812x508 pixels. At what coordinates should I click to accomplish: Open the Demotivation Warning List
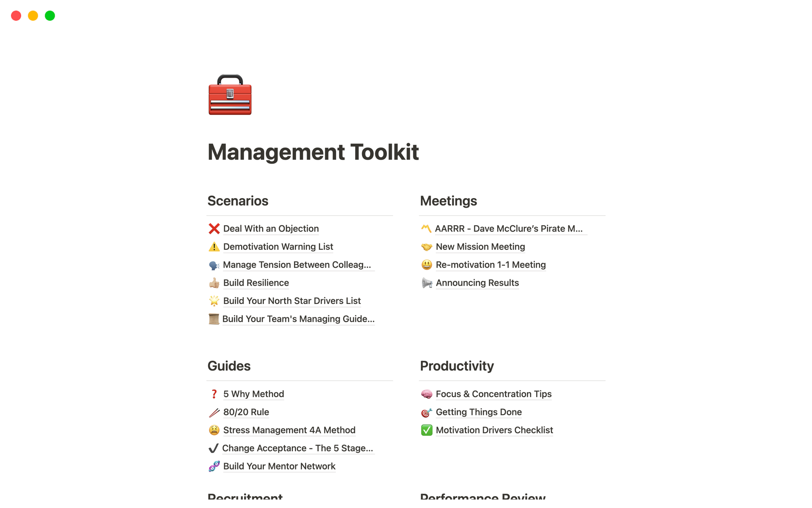click(x=278, y=246)
